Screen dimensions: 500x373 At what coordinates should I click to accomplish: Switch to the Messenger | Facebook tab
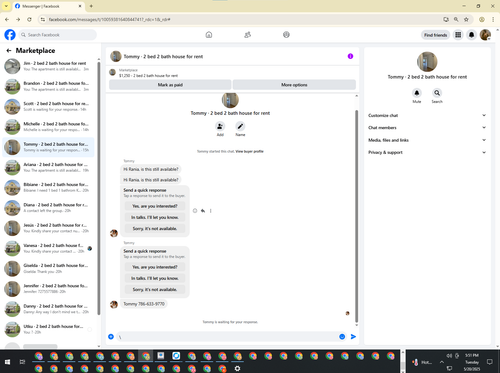48,6
